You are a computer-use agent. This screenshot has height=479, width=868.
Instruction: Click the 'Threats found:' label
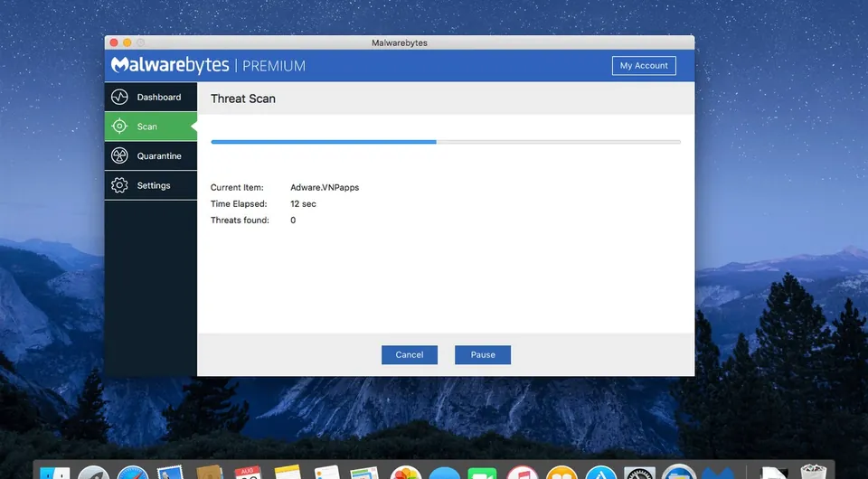(x=240, y=221)
